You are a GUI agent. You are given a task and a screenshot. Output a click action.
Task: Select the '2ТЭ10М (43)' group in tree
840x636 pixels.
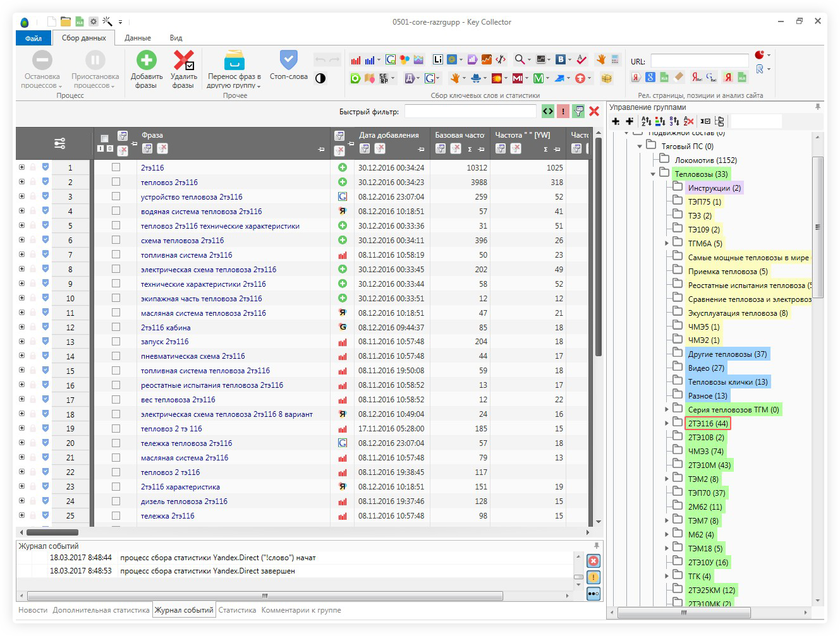coord(709,465)
